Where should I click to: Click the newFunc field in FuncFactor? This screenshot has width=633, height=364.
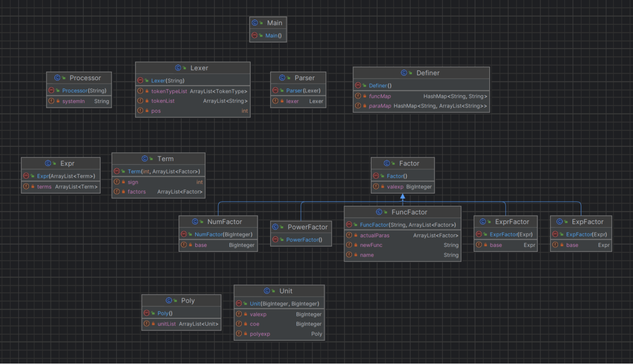402,246
